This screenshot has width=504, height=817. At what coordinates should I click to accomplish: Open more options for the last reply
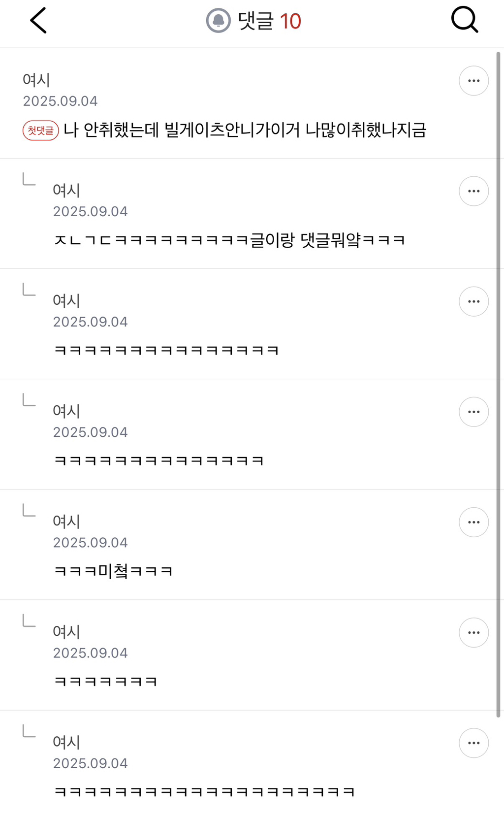(473, 743)
